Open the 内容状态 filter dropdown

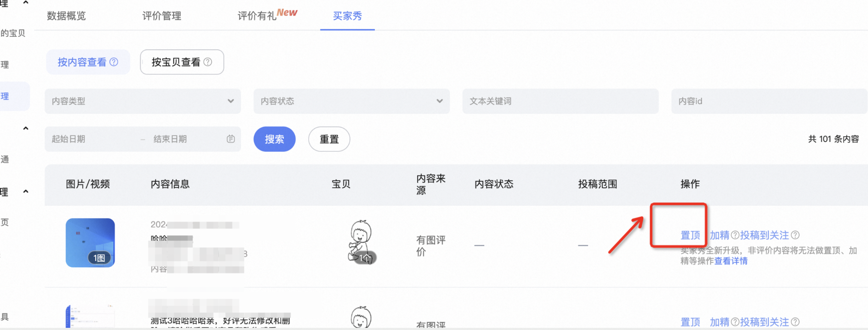tap(352, 101)
